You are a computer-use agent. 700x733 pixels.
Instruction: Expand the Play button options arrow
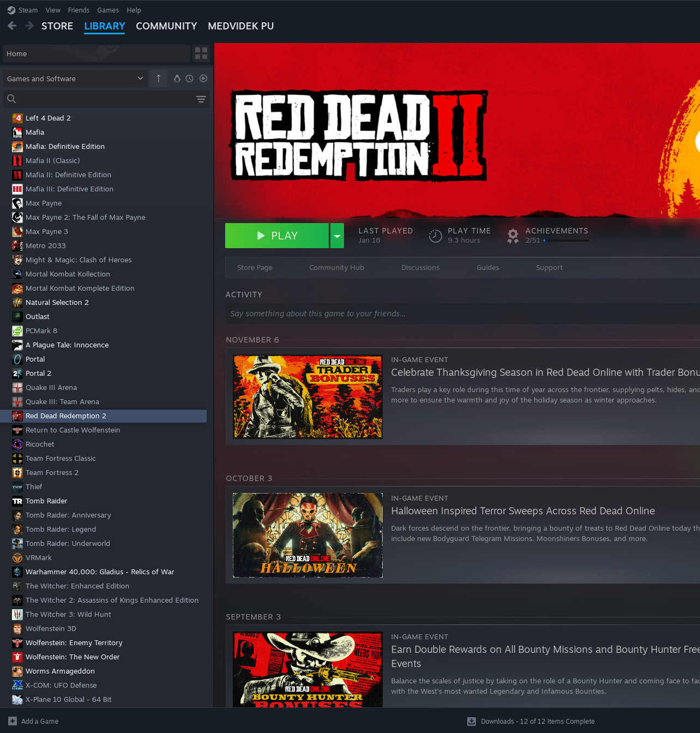(337, 236)
